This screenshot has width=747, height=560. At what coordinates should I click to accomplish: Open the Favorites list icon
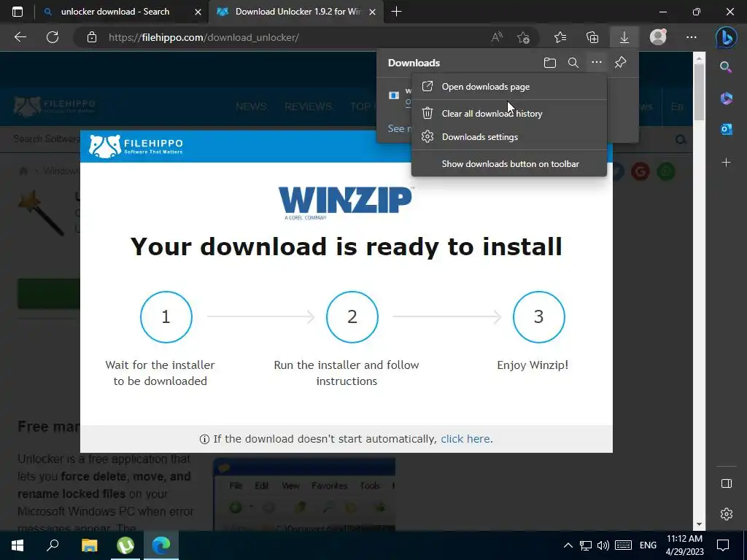[560, 37]
